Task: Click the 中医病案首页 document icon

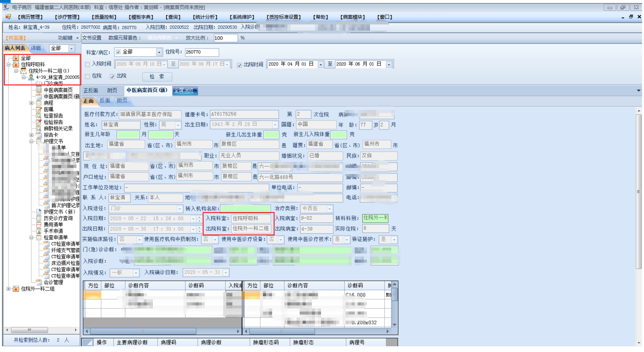Action: [39, 90]
